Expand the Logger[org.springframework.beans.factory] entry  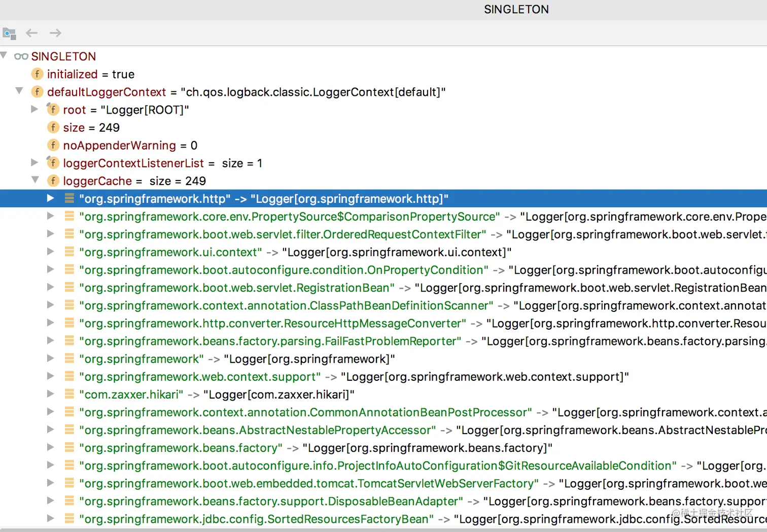pyautogui.click(x=50, y=447)
